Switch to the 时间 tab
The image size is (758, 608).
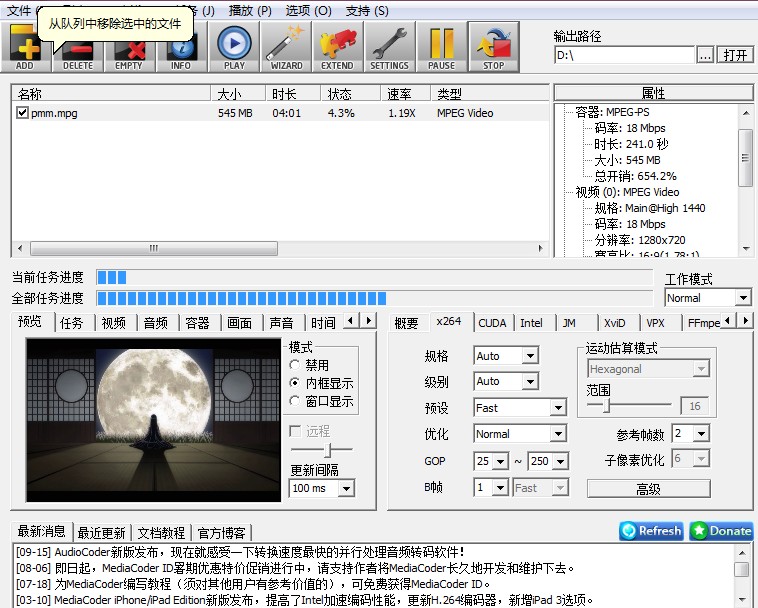pos(323,323)
